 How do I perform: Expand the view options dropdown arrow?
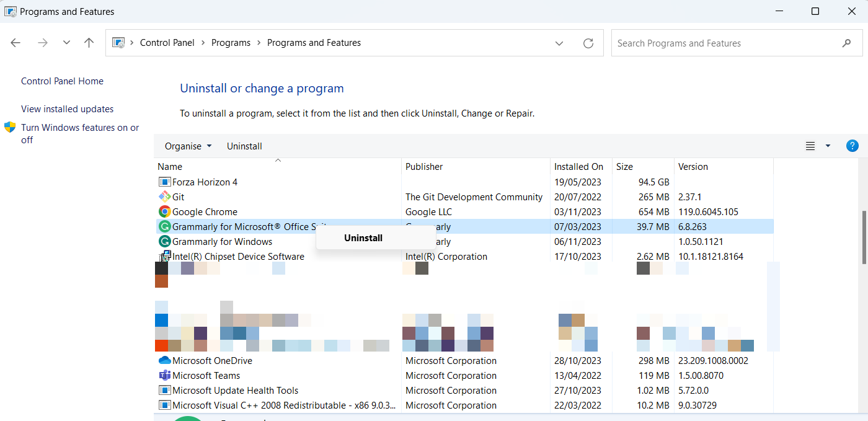point(828,146)
